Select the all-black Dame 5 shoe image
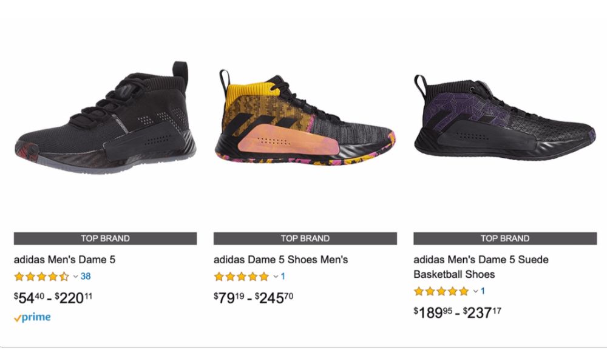The image size is (607, 364). (105, 121)
